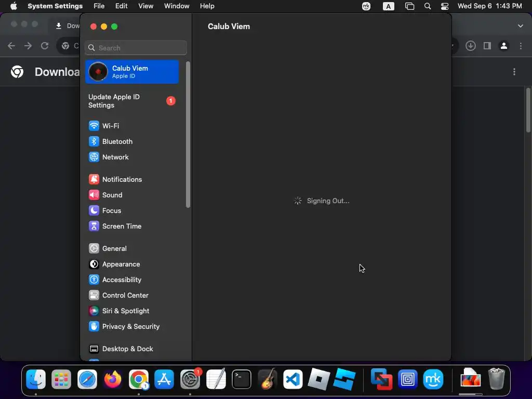Viewport: 532px width, 399px height.
Task: Open Appearance settings pane
Action: click(131, 264)
